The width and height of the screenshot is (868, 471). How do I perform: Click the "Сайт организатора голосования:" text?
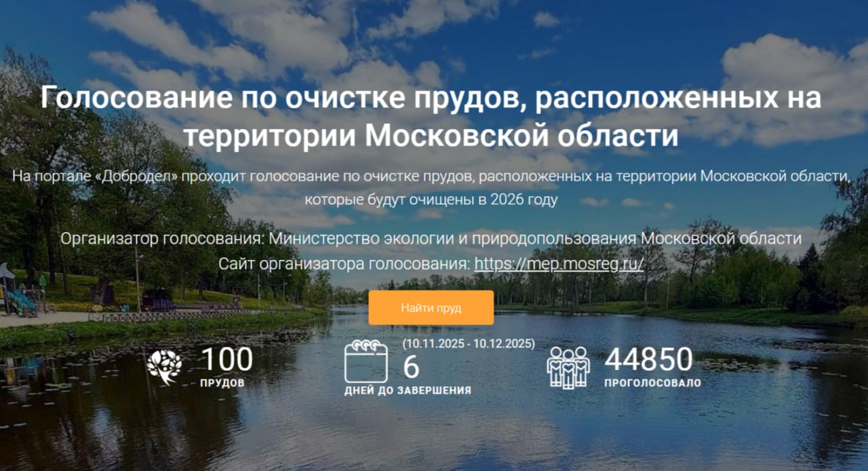344,264
